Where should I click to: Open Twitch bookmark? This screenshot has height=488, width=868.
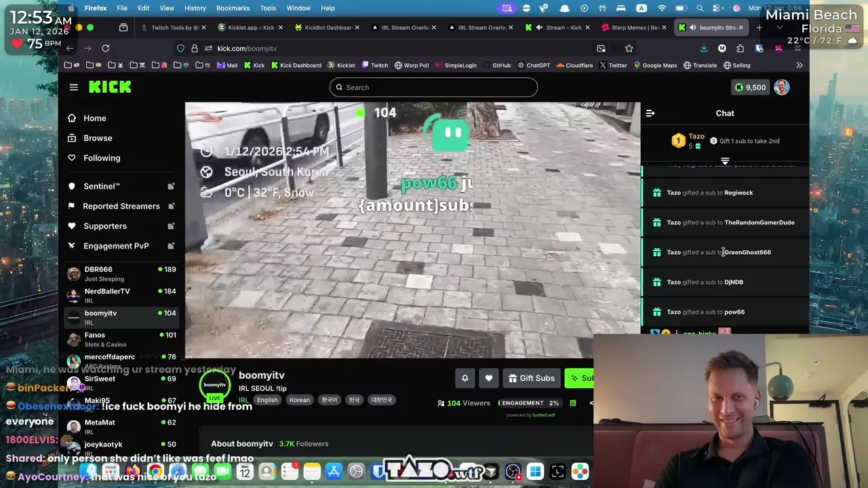tap(375, 65)
